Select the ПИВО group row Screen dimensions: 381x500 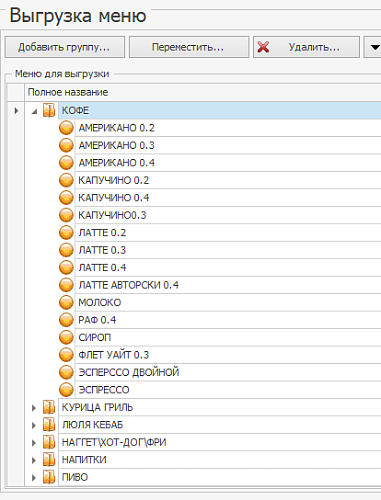pos(220,477)
